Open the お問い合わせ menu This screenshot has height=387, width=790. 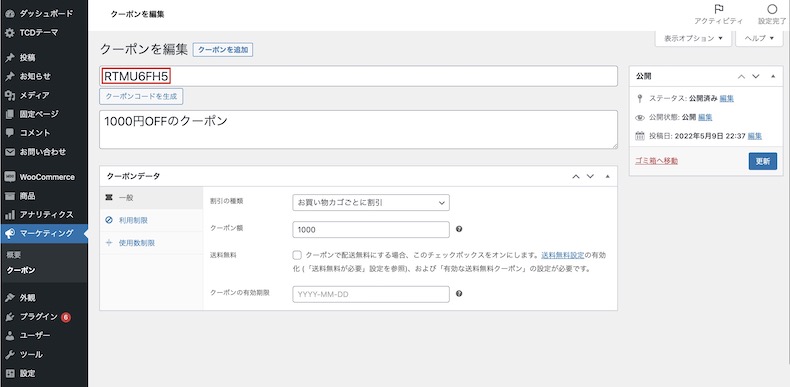(44, 152)
